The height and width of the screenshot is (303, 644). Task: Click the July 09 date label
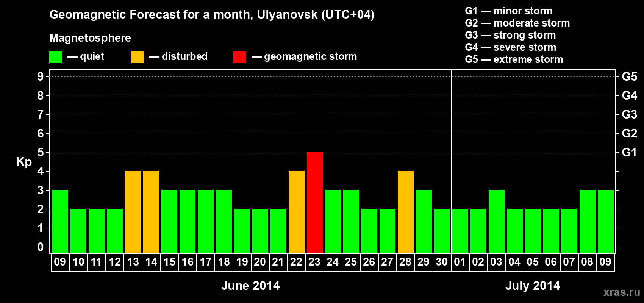(x=605, y=262)
